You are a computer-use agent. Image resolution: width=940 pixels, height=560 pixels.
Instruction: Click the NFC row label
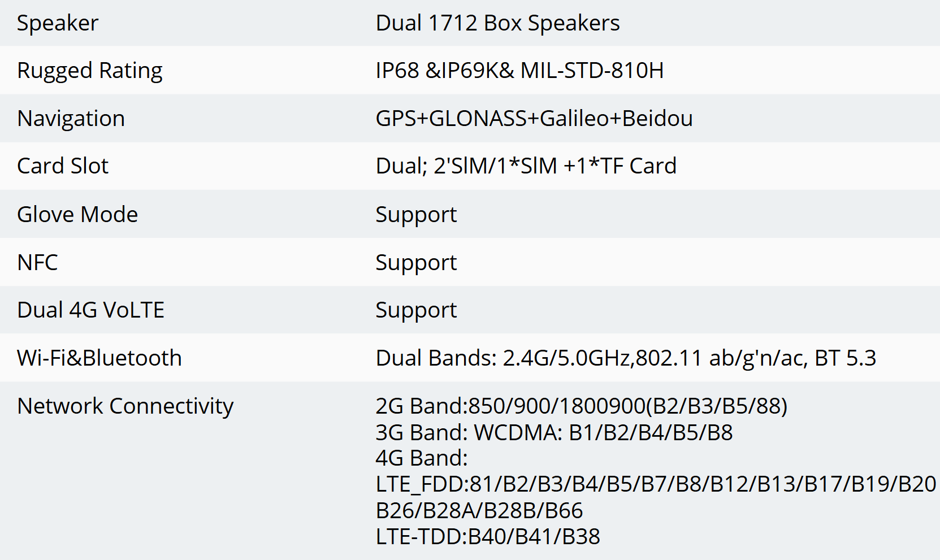pyautogui.click(x=37, y=263)
